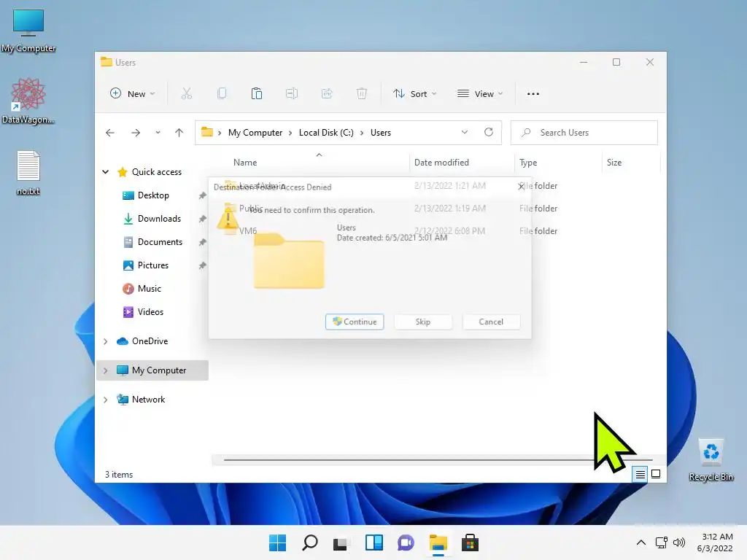This screenshot has height=560, width=747.
Task: Sort by Name column header
Action: [x=245, y=163]
